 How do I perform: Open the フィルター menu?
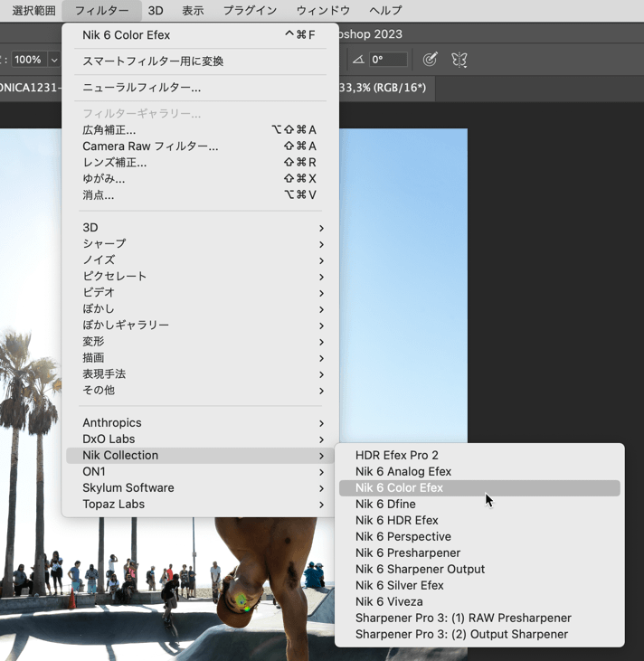coord(101,10)
